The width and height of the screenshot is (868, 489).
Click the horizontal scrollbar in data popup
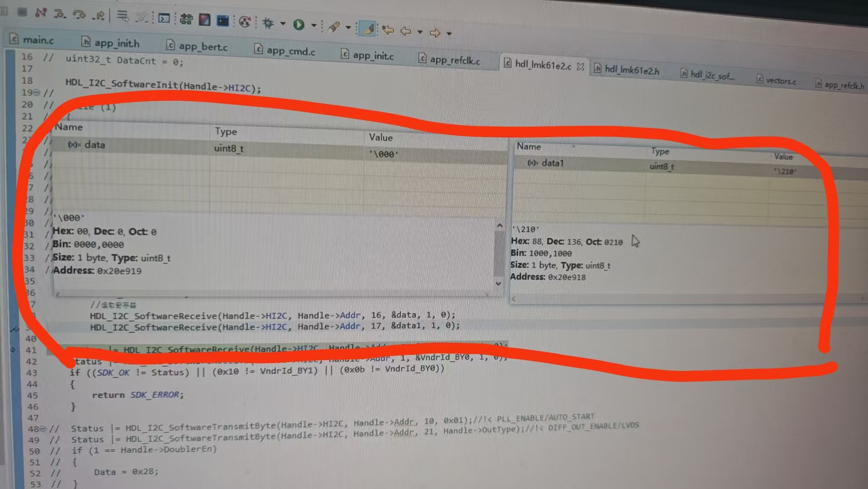[272, 294]
